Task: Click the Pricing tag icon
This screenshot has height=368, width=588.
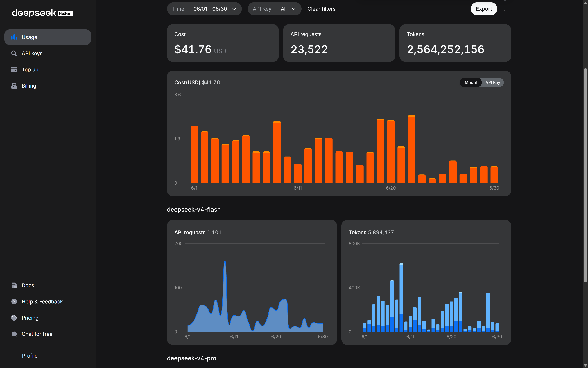Action: (x=14, y=318)
